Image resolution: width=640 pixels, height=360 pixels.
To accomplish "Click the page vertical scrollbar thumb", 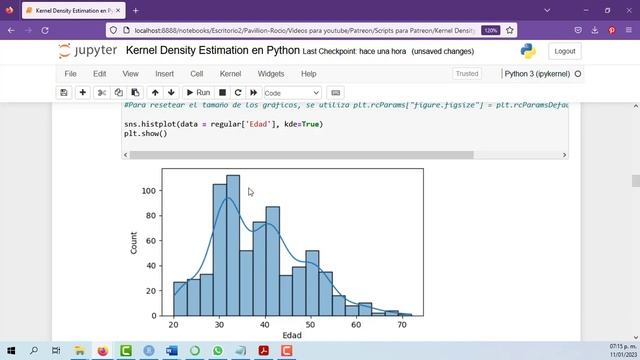I will (636, 180).
